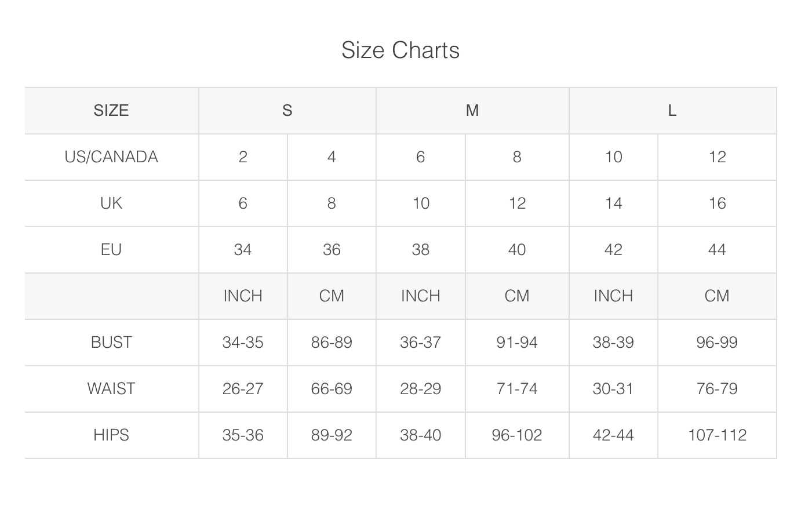Image resolution: width=812 pixels, height=506 pixels.
Task: Click the BUST row label
Action: point(111,342)
